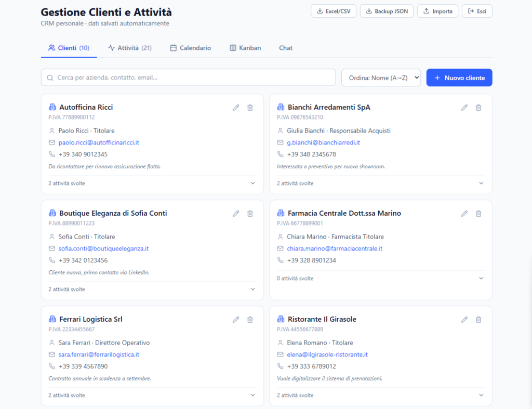Click the Gestione Clienti e Attività heading

click(x=106, y=12)
